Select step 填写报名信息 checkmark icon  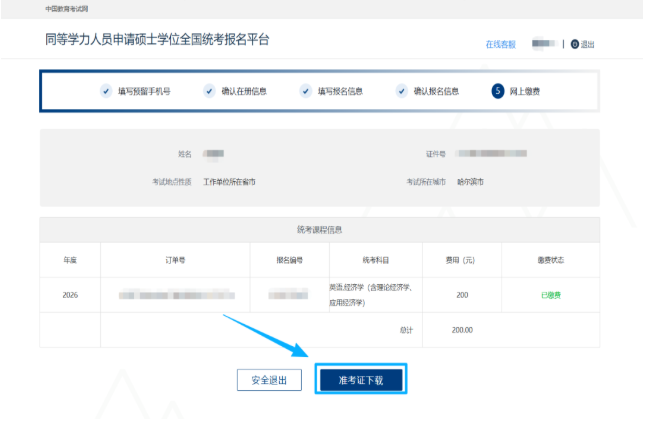click(x=306, y=91)
